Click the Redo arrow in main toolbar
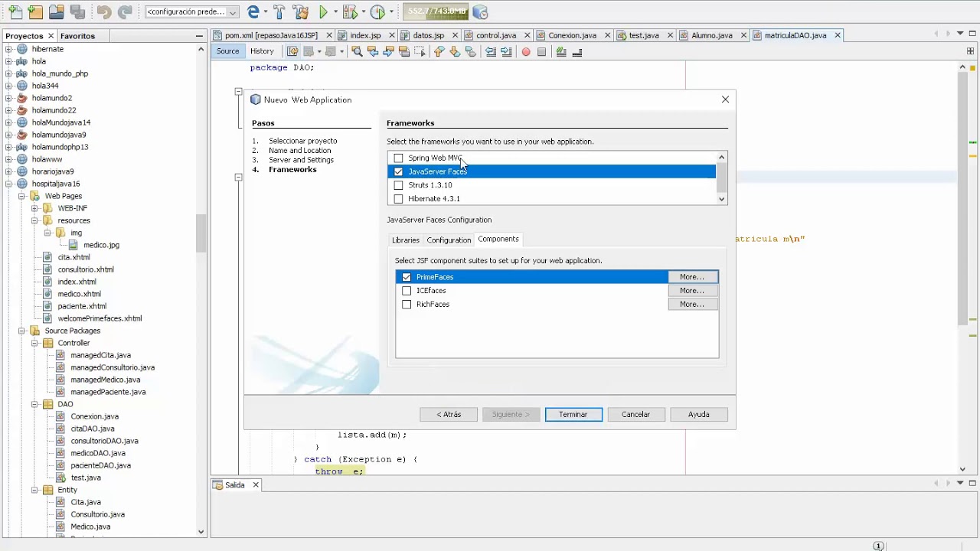This screenshot has width=980, height=551. coord(124,11)
